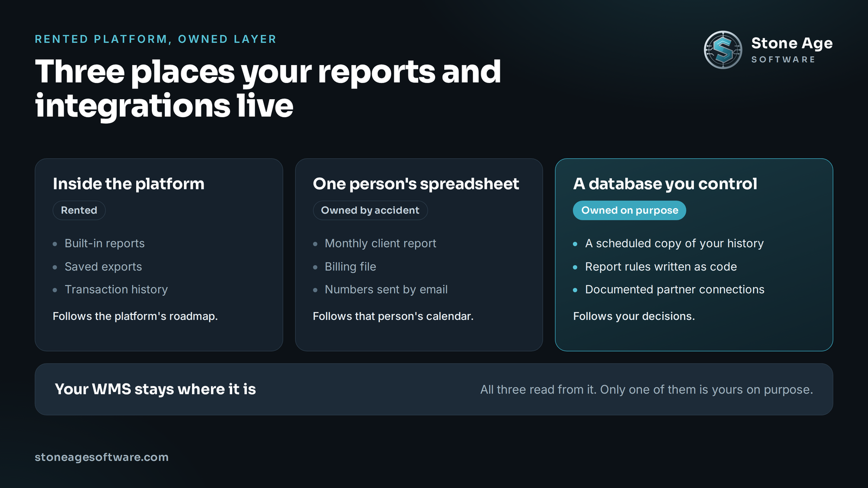868x488 pixels.
Task: Click "Follows the platform's roadmap." line
Action: tap(135, 316)
